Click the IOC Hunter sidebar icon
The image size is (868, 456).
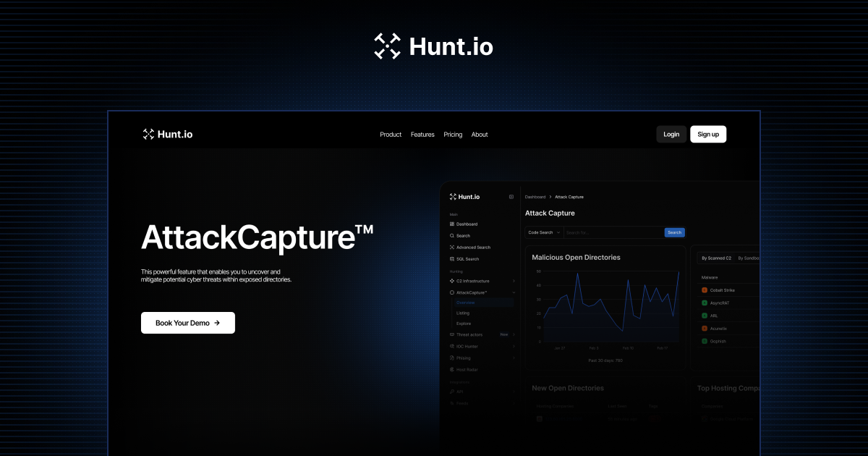(451, 346)
